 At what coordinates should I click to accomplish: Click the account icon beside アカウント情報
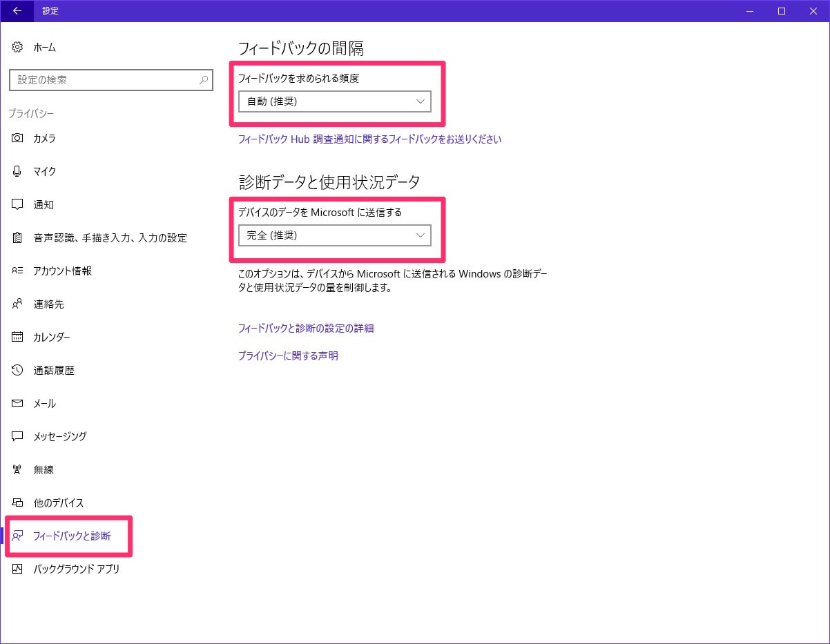coord(18,271)
